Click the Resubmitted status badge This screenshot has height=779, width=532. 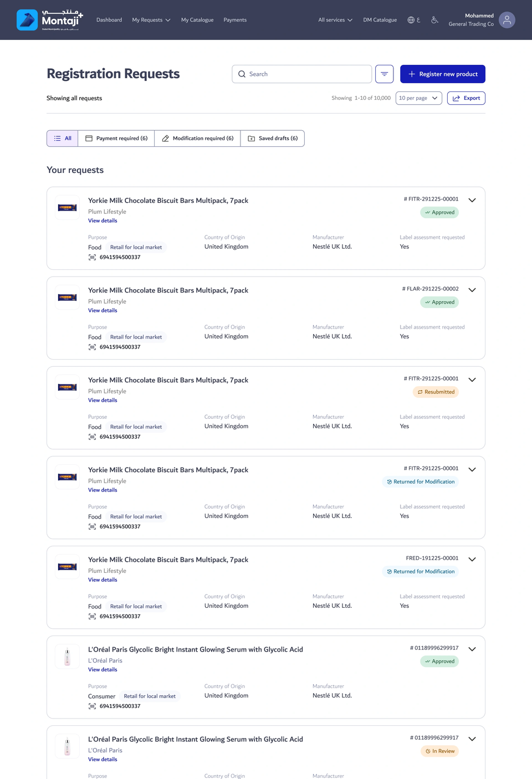pos(436,392)
